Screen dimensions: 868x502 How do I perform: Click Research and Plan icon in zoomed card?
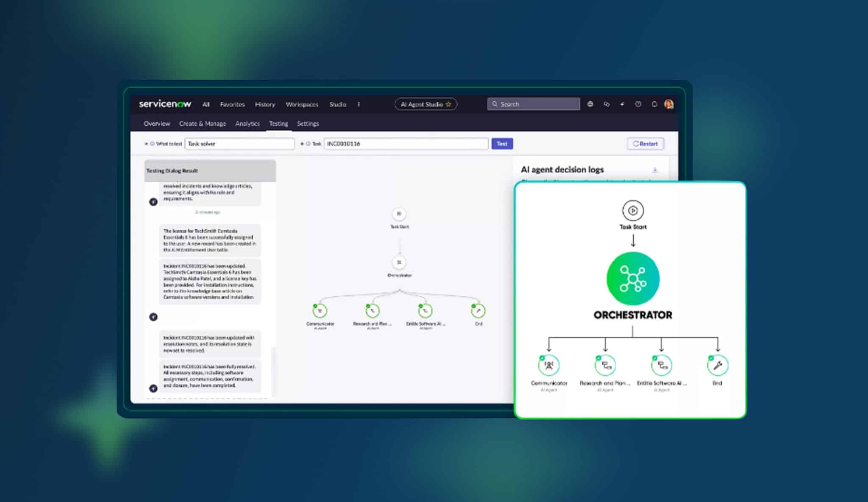click(605, 365)
